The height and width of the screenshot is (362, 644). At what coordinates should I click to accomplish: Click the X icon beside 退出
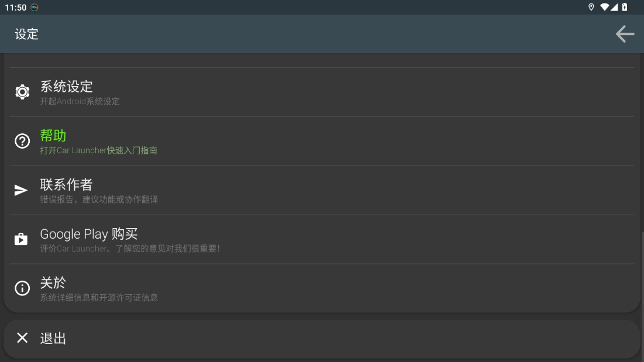tap(22, 338)
